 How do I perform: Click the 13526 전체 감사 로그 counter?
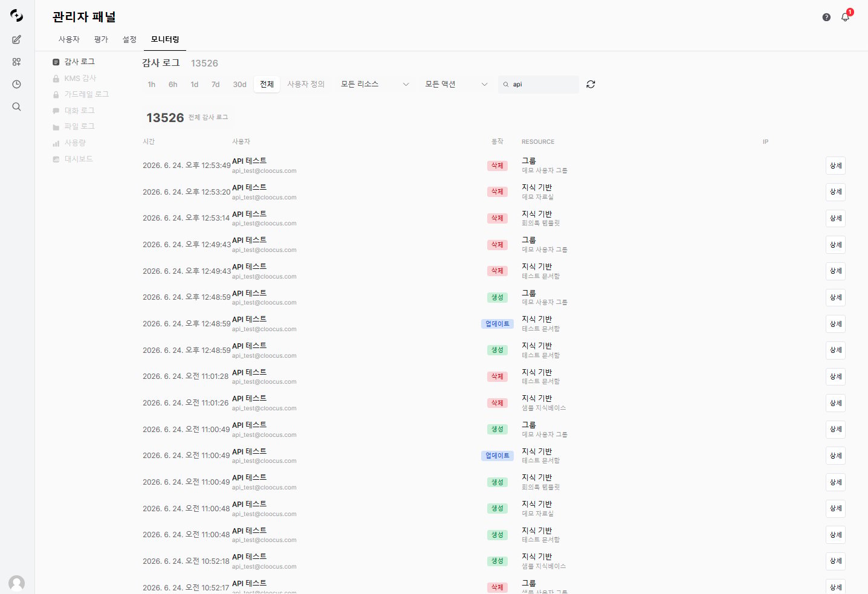coord(187,118)
